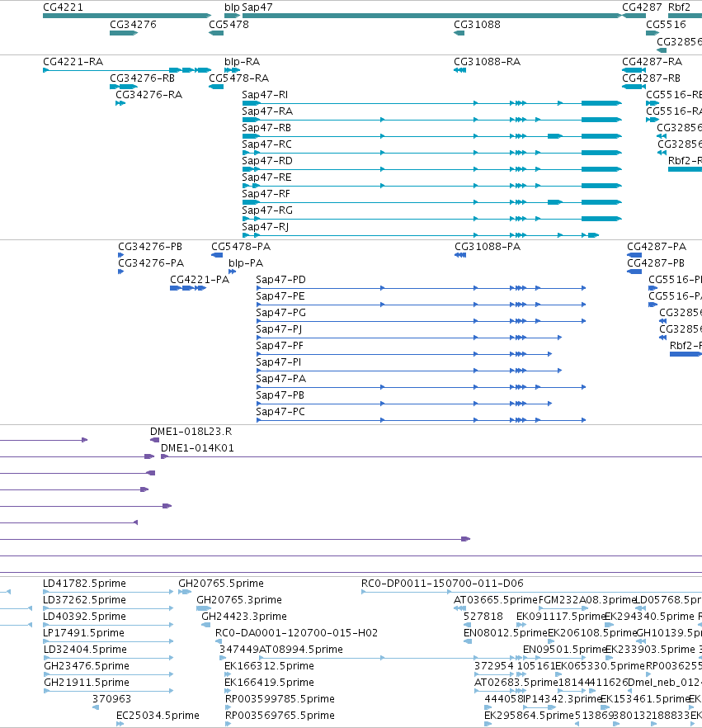Screen dimensions: 702x728
Task: Click protein CG4287-PB
Action: pyautogui.click(x=656, y=263)
